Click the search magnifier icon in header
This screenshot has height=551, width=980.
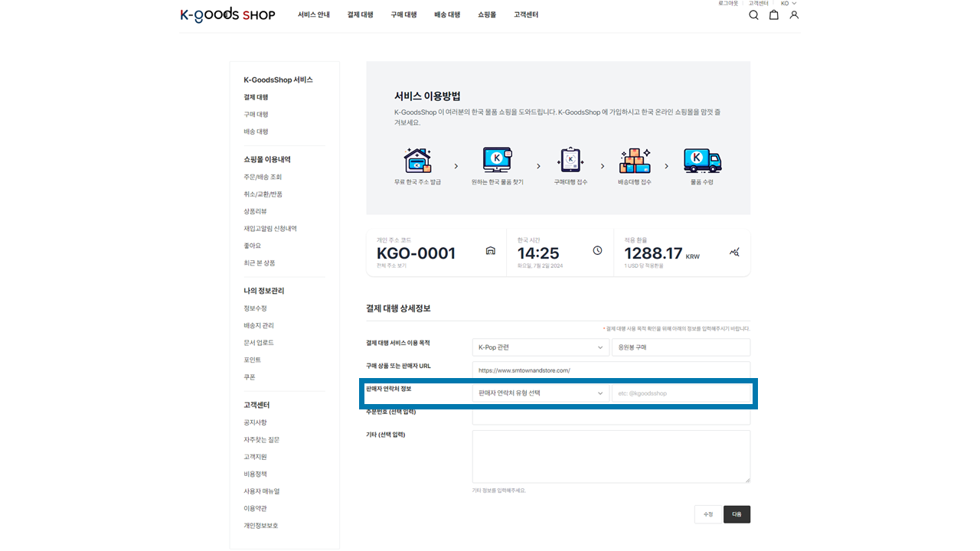753,15
